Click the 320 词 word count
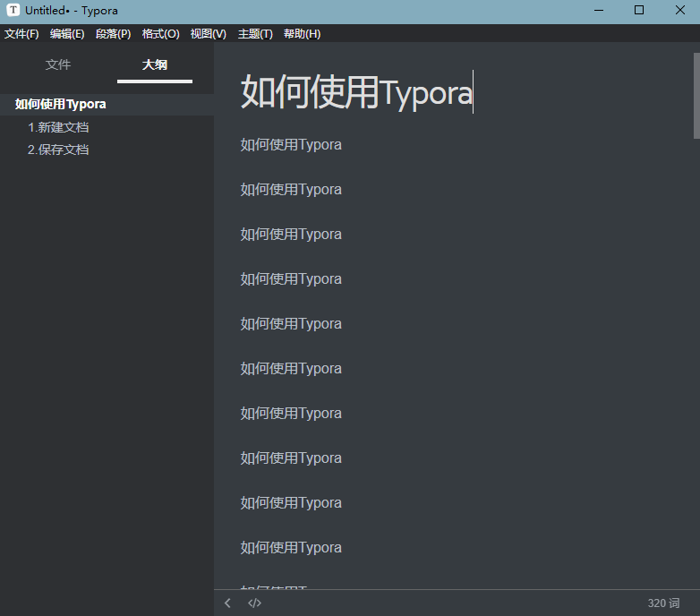This screenshot has width=700, height=616. (663, 603)
